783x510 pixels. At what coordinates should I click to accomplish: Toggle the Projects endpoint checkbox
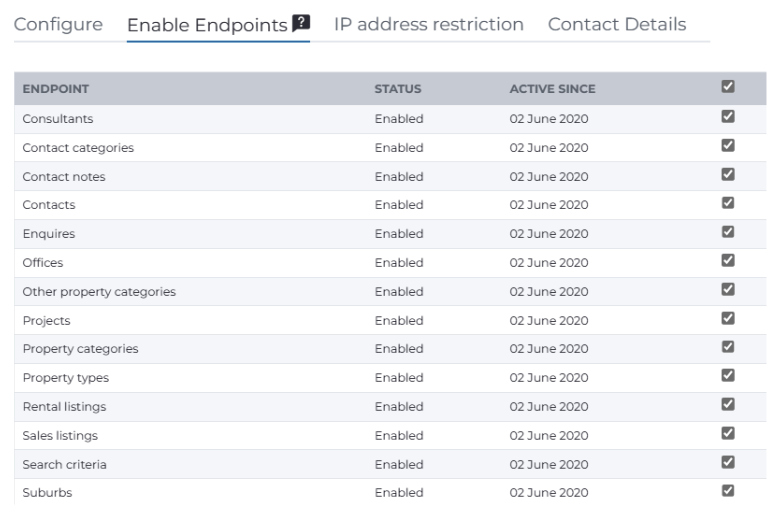click(728, 319)
